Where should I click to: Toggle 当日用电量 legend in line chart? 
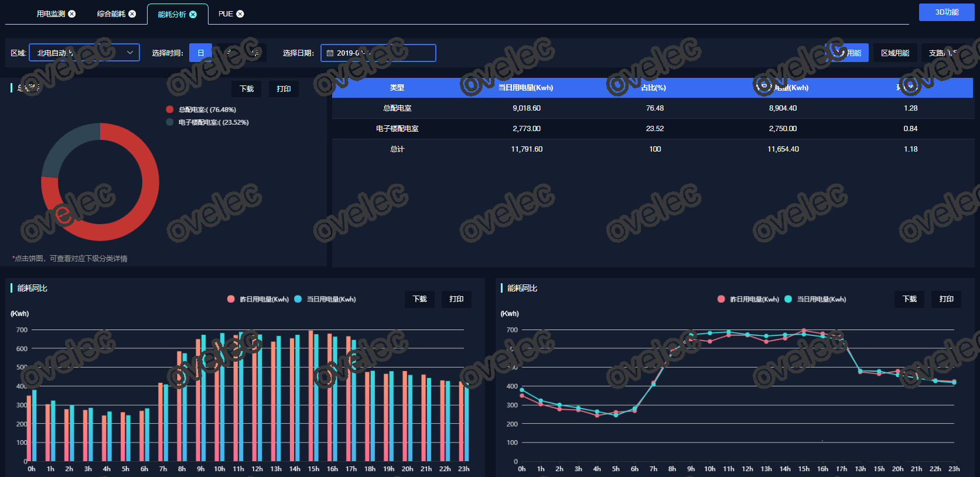[788, 299]
